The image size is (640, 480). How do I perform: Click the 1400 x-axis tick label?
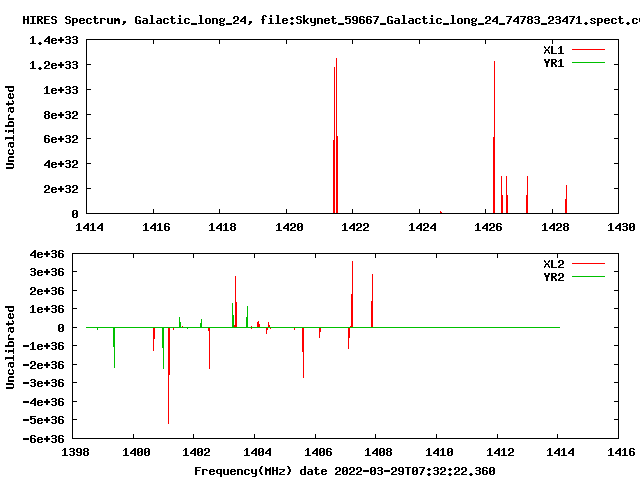[136, 452]
